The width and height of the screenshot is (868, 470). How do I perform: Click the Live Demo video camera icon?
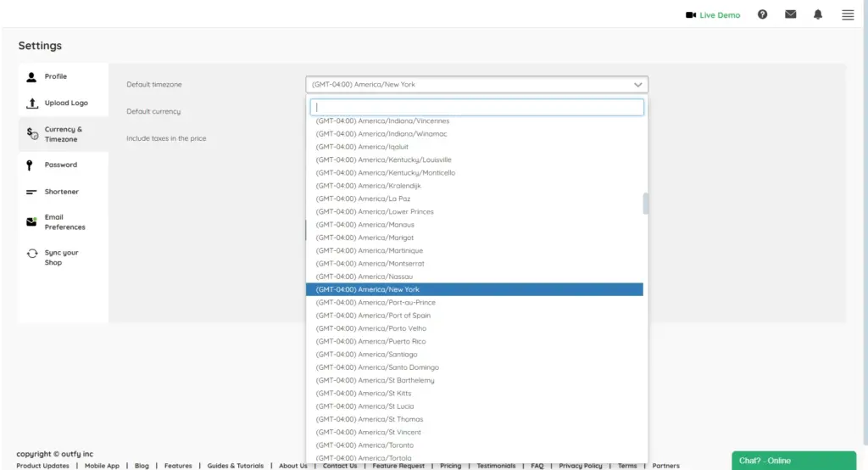point(691,15)
